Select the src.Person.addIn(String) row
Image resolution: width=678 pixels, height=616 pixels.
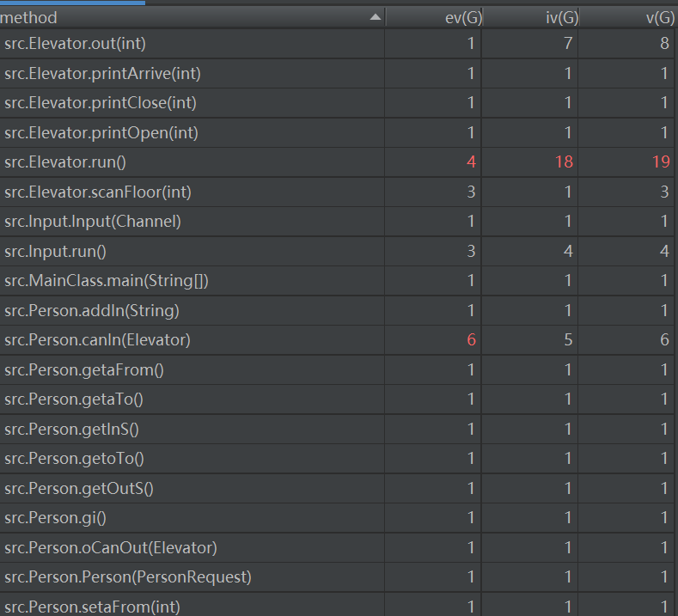pyautogui.click(x=337, y=310)
